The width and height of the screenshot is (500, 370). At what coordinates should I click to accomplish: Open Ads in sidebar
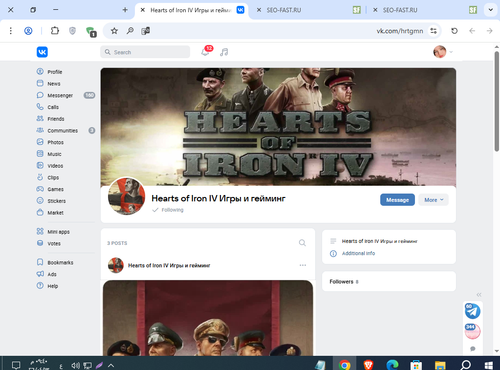[x=52, y=274]
